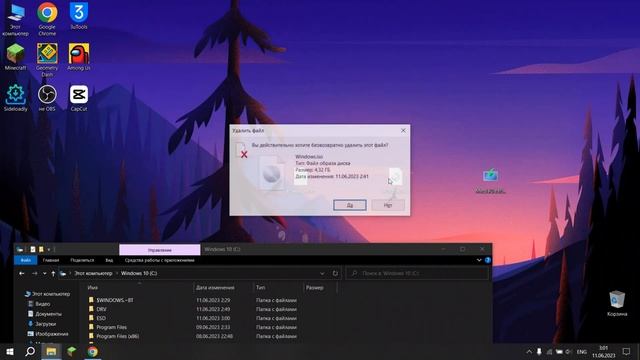Click the microphone tray icon
640x360 pixels.
pos(539,351)
